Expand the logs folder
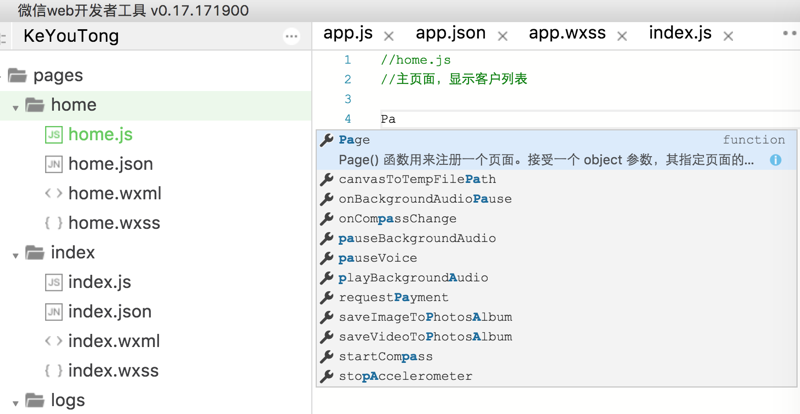Image resolution: width=800 pixels, height=414 pixels. (x=16, y=402)
